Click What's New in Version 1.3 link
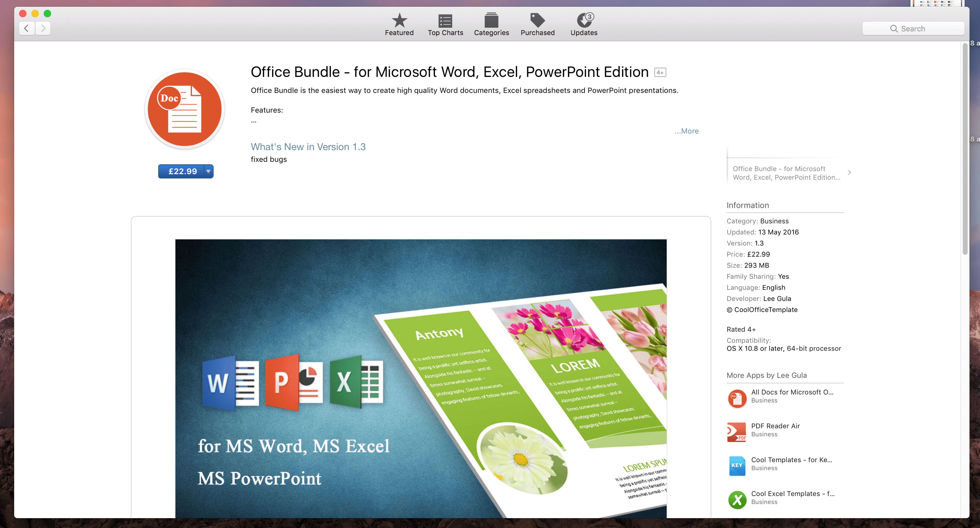Image resolution: width=980 pixels, height=528 pixels. [x=307, y=146]
